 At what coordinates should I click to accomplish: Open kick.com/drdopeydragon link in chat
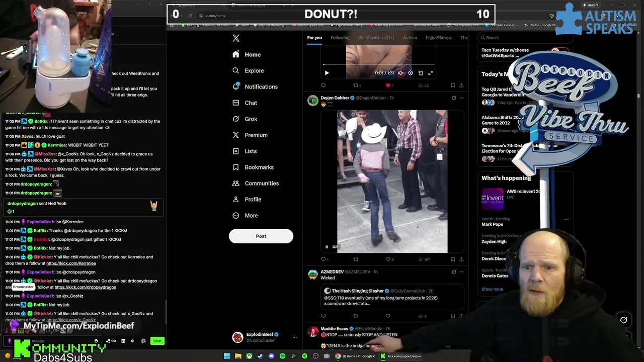[85, 287]
